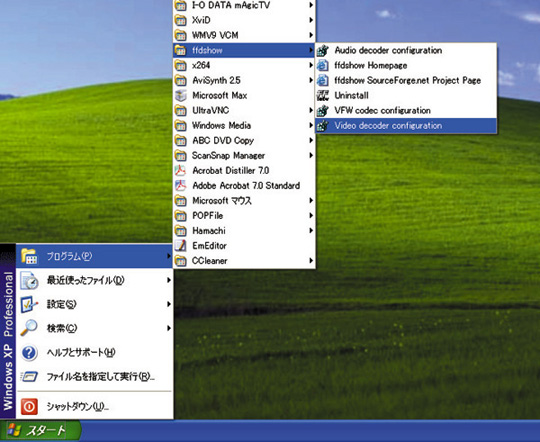Select the プログラム(P) menu item
Viewport: 540px width, 442px height.
(94, 256)
